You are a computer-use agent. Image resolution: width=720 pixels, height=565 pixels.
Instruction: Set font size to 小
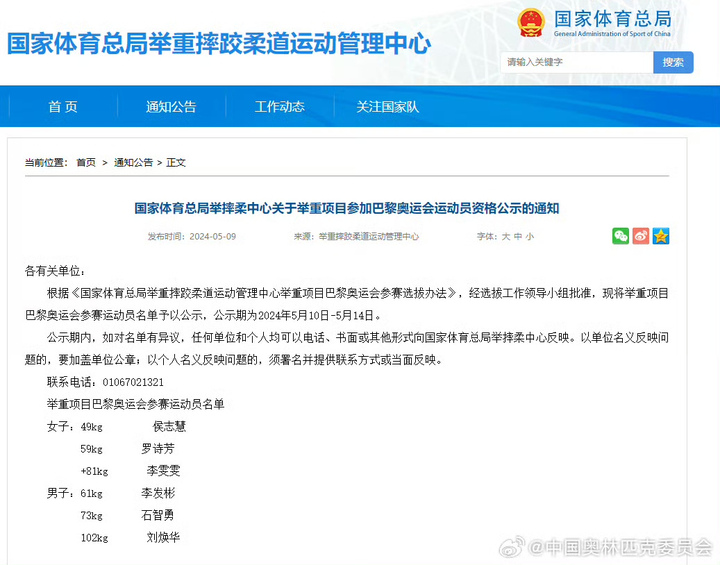(530, 237)
